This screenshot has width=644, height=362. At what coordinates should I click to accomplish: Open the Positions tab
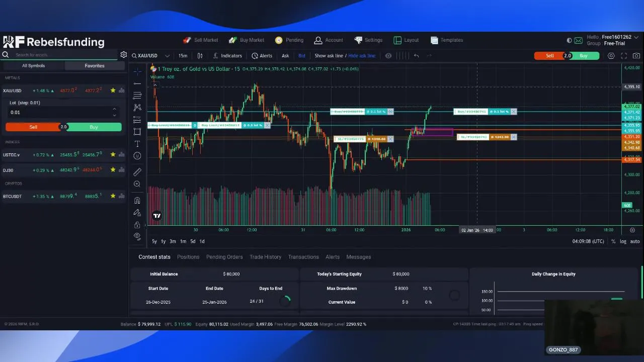coord(188,257)
